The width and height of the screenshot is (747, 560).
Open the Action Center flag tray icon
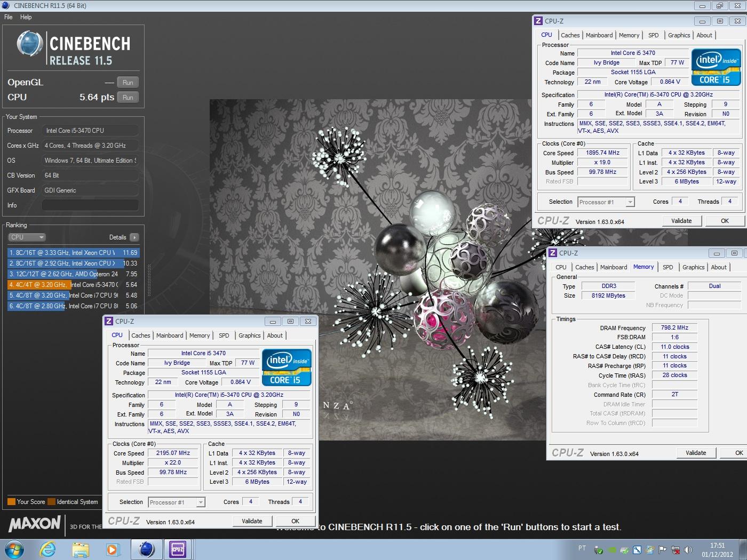coord(663,550)
